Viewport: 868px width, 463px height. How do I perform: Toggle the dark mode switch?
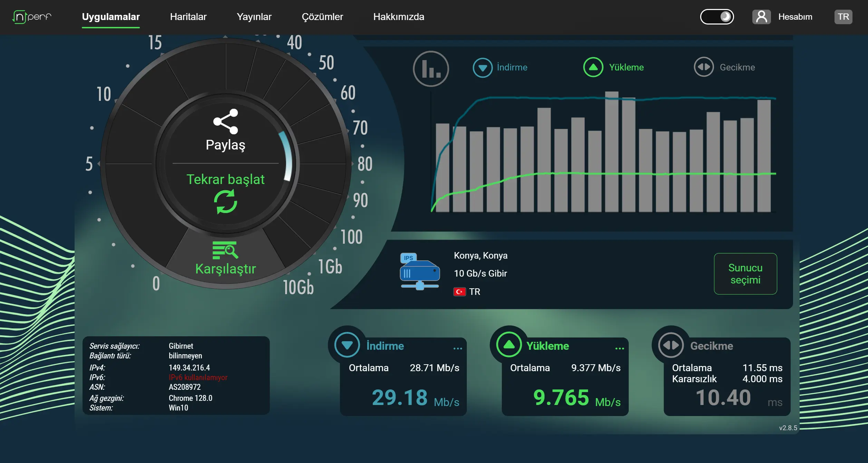pos(717,17)
